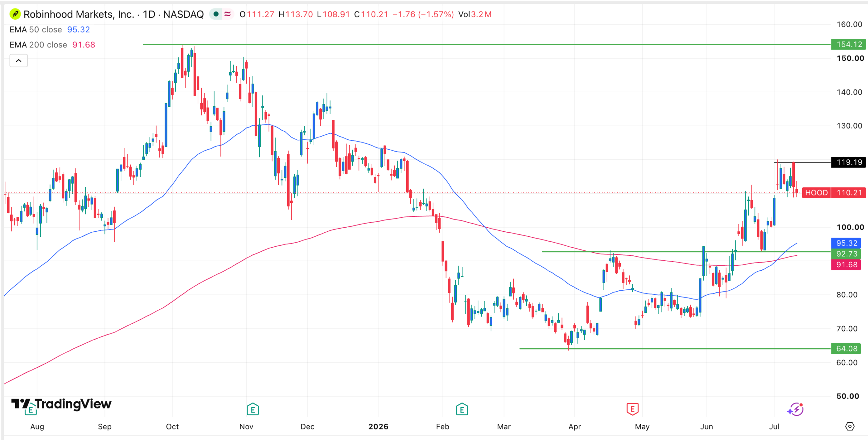The height and width of the screenshot is (440, 868).
Task: Click the Robinhood logo icon beside symbol name
Action: coord(15,14)
